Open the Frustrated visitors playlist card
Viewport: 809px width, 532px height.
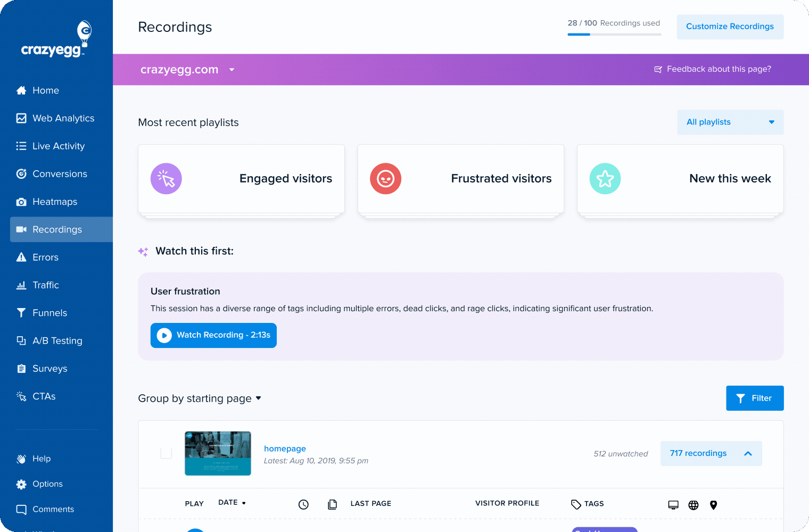[x=461, y=179]
